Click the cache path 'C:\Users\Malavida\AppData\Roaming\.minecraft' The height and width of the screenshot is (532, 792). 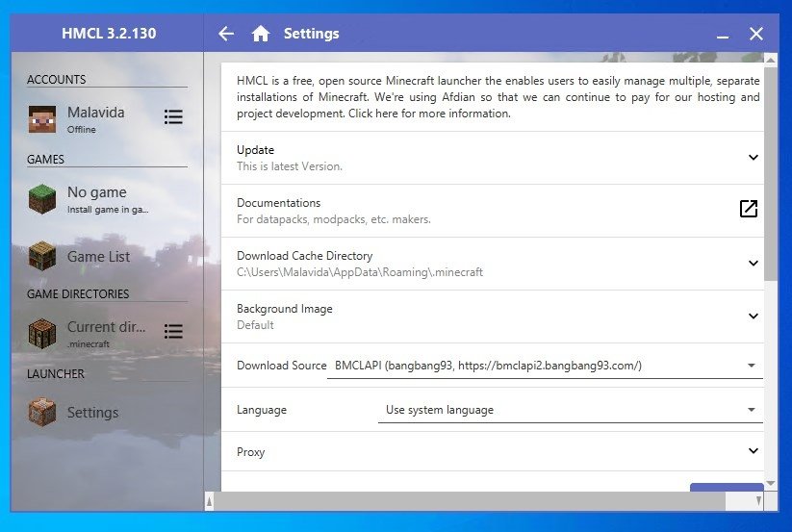point(360,272)
